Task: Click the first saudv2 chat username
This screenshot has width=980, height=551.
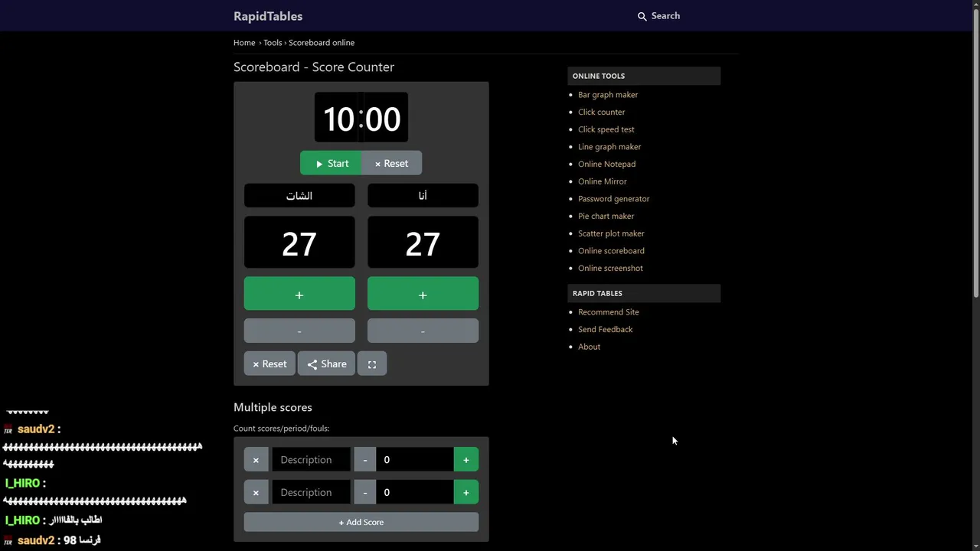Action: coord(36,429)
